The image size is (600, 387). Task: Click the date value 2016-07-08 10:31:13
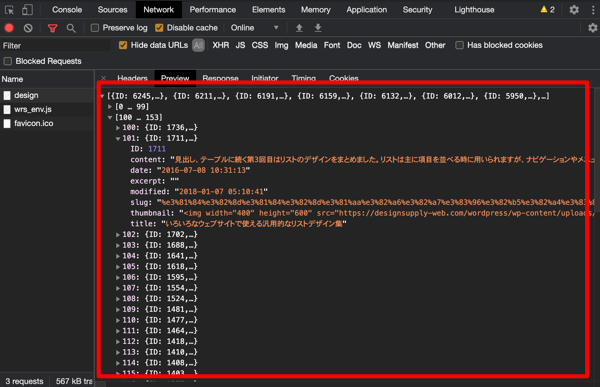click(x=204, y=170)
